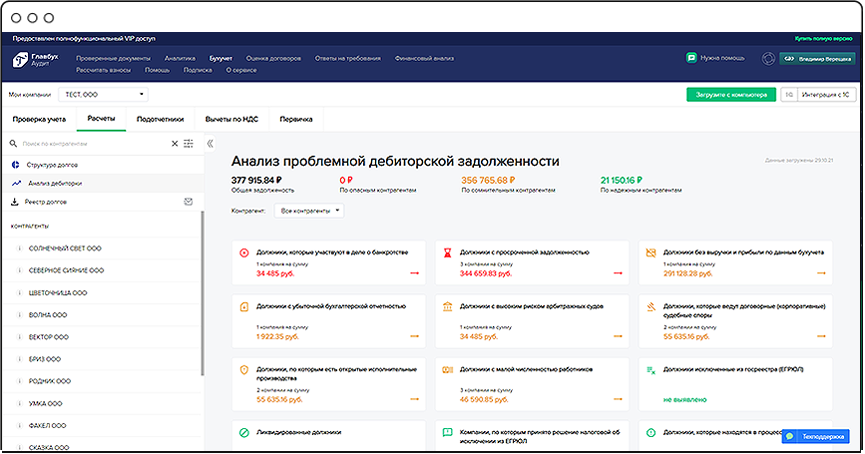
Task: Open the Техподдержка chat button
Action: tap(815, 436)
